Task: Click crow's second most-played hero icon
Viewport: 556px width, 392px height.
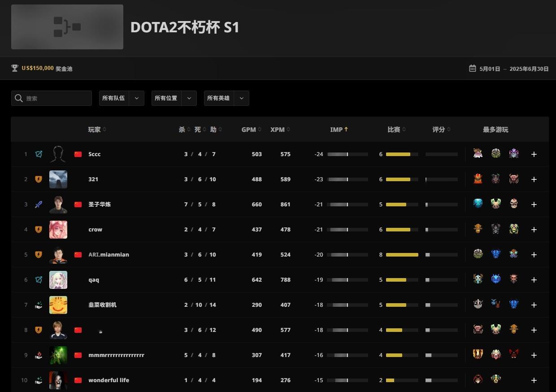Action: (x=496, y=229)
